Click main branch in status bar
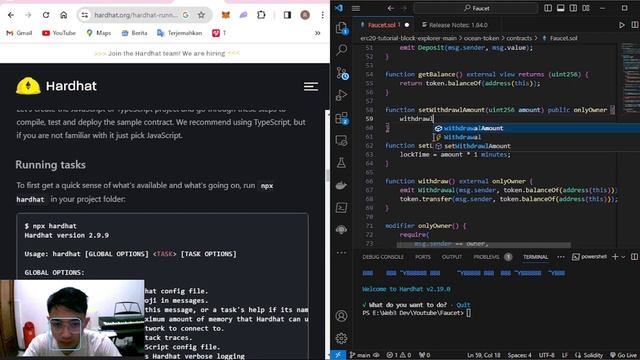The image size is (640, 360). [360, 355]
